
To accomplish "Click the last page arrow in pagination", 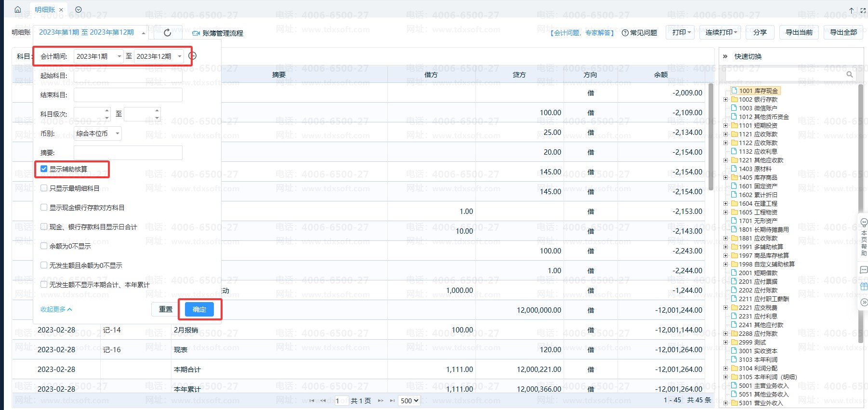I will point(392,400).
